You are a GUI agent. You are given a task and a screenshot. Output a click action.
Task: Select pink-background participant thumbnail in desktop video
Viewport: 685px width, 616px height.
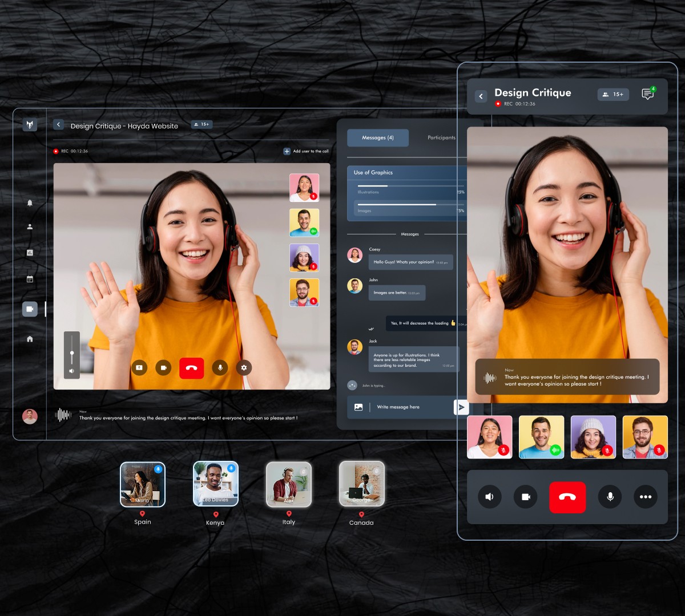tap(304, 188)
